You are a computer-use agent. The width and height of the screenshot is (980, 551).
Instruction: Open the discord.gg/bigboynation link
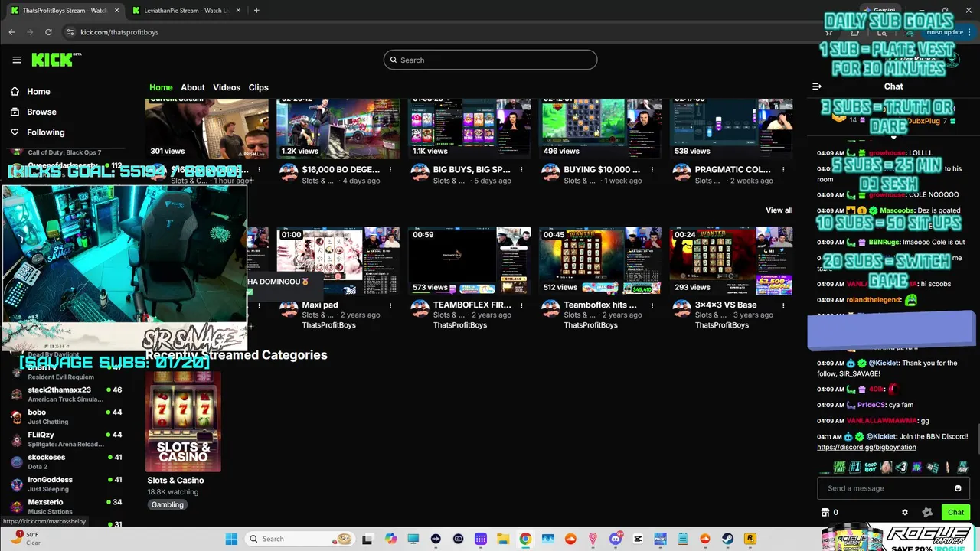[x=867, y=447]
